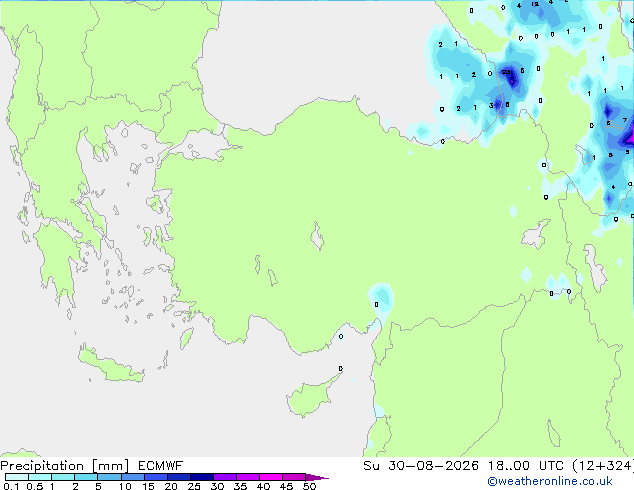Click the above-50 mm legend arrow tip
The height and width of the screenshot is (490, 634).
click(317, 477)
